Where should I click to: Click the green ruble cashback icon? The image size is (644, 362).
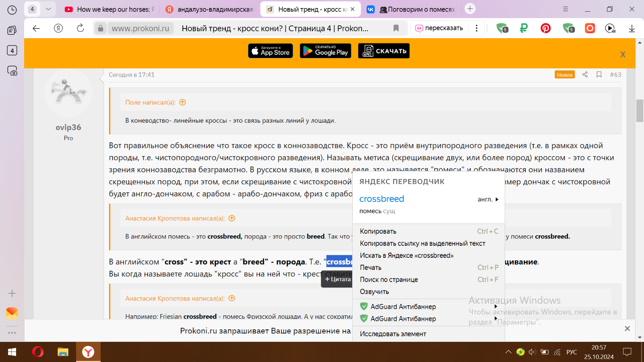click(x=523, y=29)
